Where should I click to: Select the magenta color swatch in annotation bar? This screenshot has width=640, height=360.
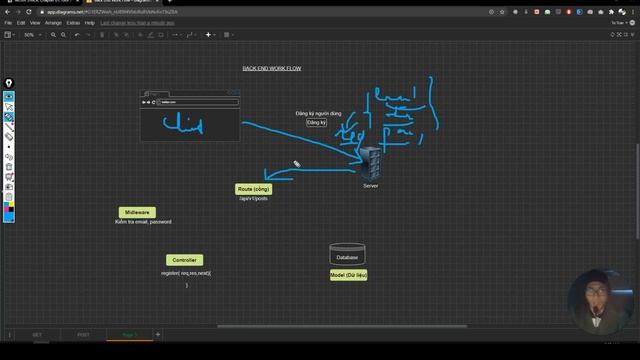(x=7, y=209)
